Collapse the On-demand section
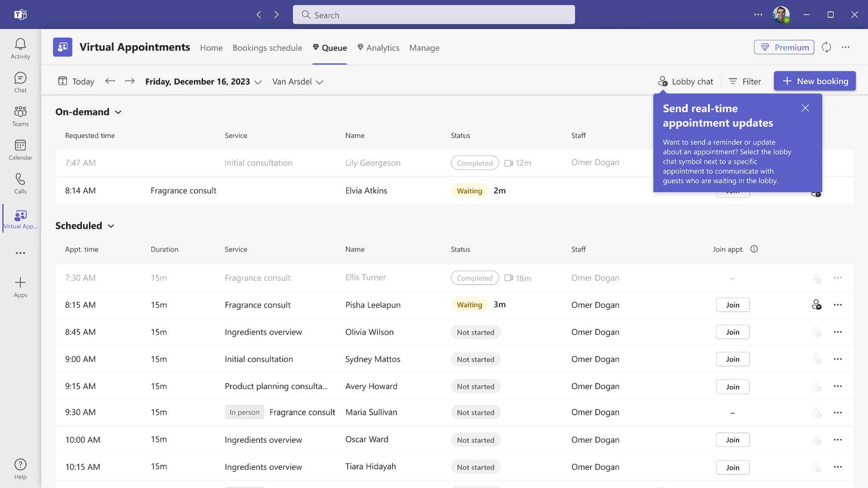The height and width of the screenshot is (488, 868). pyautogui.click(x=118, y=112)
